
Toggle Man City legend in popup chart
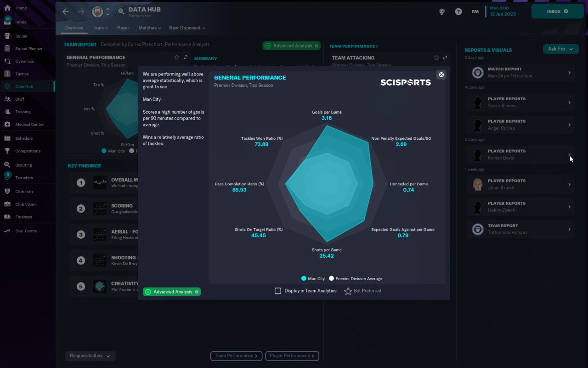pos(313,279)
